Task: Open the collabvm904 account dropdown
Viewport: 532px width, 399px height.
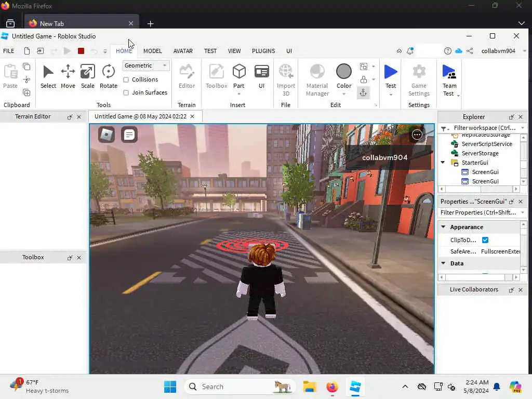Action: click(525, 51)
